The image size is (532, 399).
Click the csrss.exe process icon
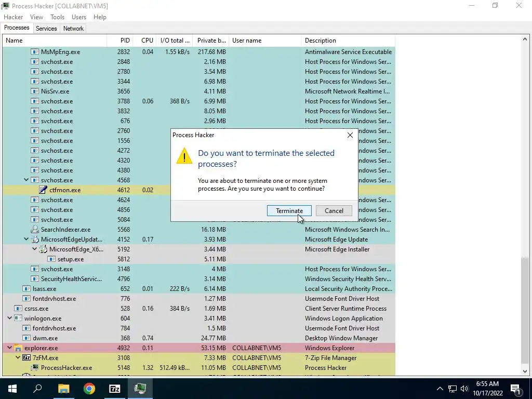click(x=18, y=309)
